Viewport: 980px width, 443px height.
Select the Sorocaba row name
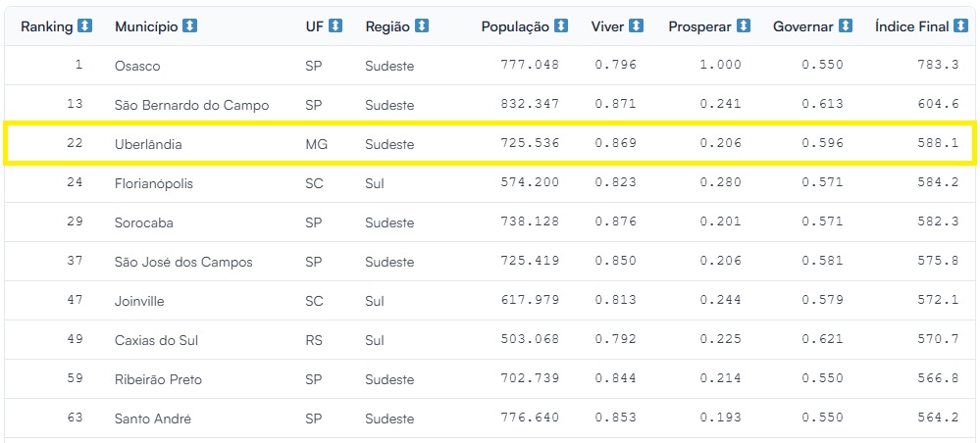(x=143, y=222)
